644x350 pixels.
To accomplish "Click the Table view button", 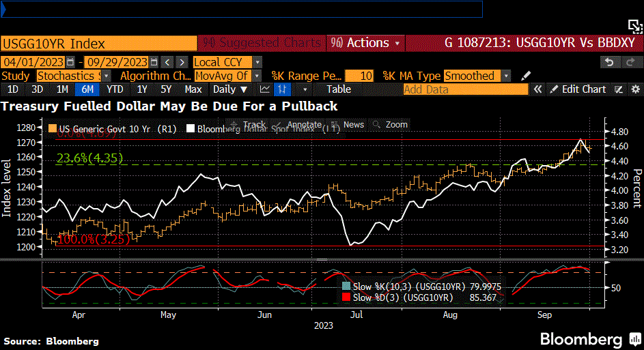I will [339, 89].
